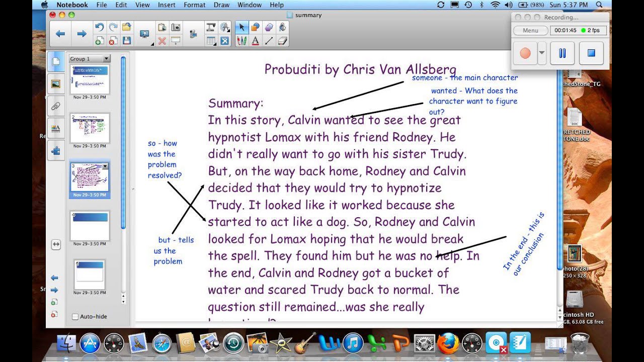644x362 pixels.
Task: Go to previous page from sidebar arrow
Action: pyautogui.click(x=54, y=278)
